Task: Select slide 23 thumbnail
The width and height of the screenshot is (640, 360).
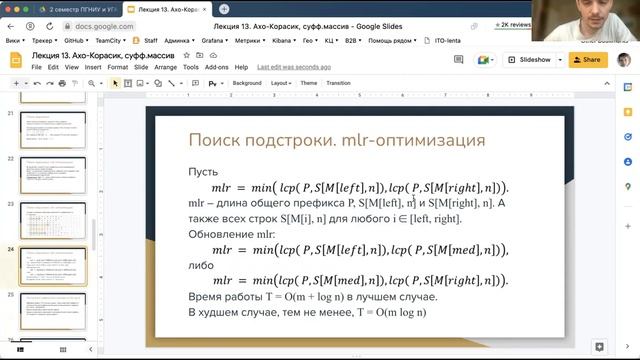Action: tap(53, 221)
